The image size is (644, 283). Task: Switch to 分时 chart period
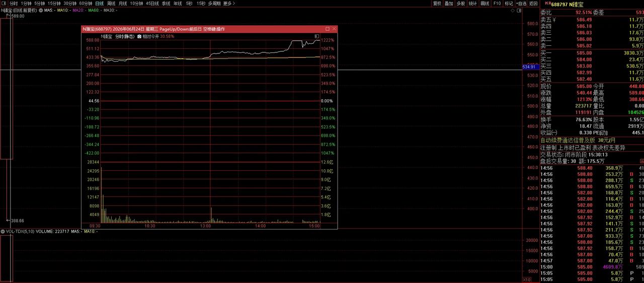pos(14,3)
